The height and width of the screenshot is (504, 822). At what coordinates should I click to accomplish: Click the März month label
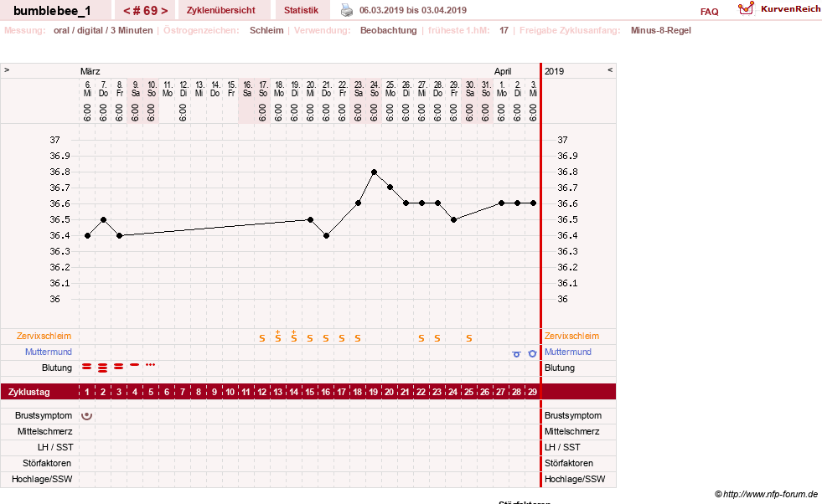pos(90,71)
